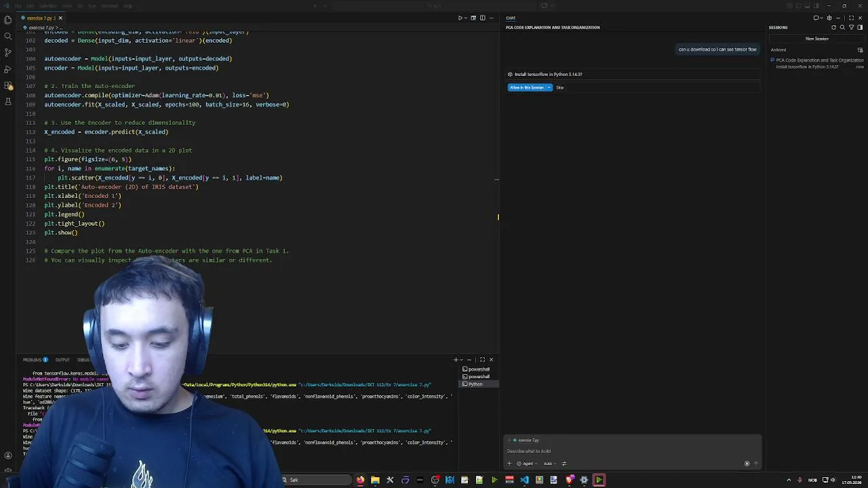
Task: Switch to the OUTPUT panel tab
Action: tap(62, 360)
